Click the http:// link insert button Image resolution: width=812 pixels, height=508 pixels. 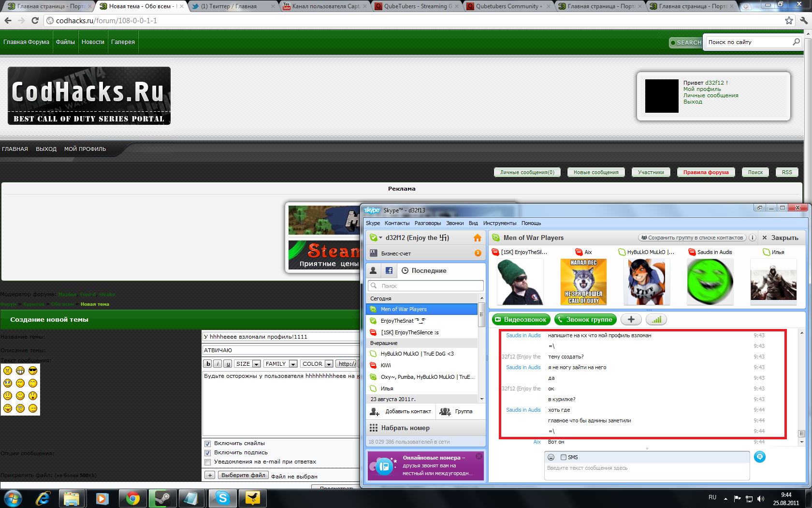click(347, 364)
